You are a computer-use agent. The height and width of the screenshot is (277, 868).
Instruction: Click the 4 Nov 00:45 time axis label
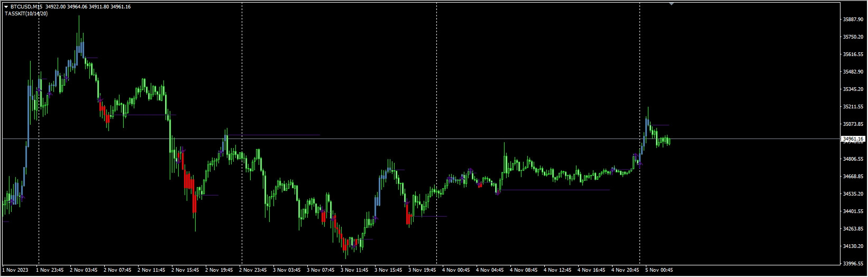tap(456, 270)
